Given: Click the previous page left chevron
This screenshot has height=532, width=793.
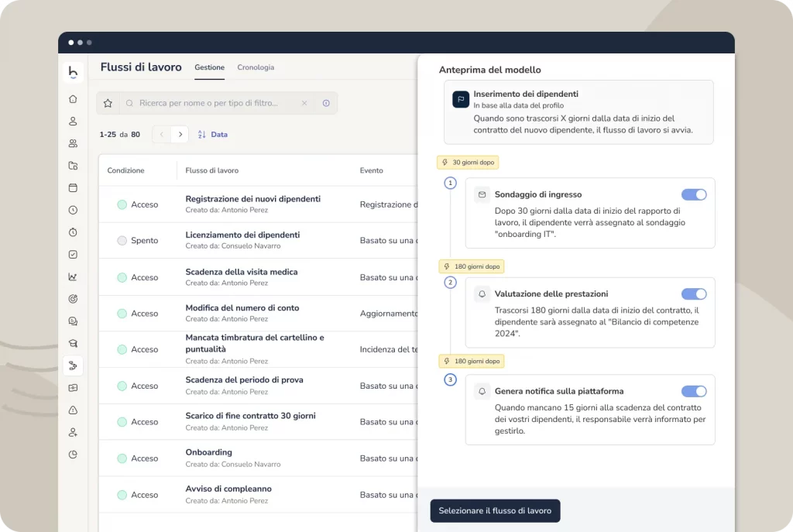Looking at the screenshot, I should pyautogui.click(x=161, y=135).
